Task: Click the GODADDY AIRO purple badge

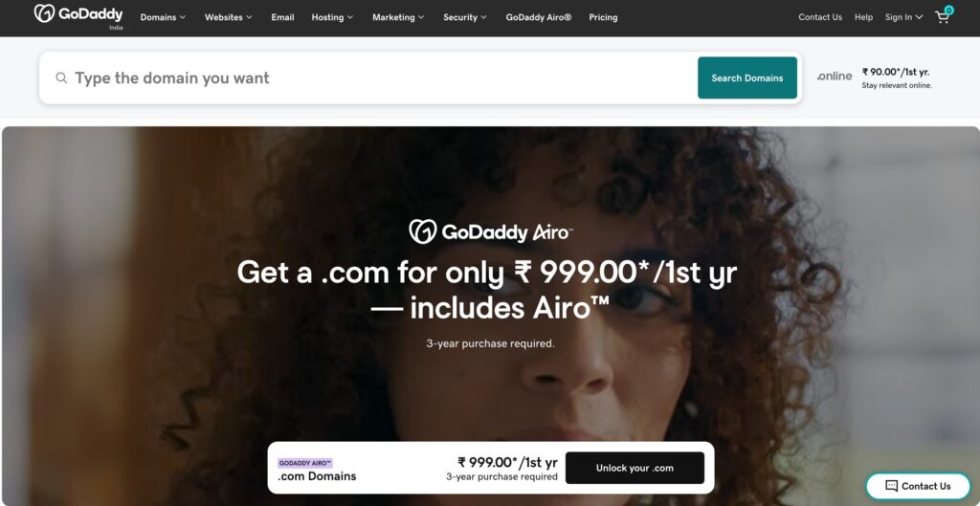Action: pyautogui.click(x=305, y=463)
